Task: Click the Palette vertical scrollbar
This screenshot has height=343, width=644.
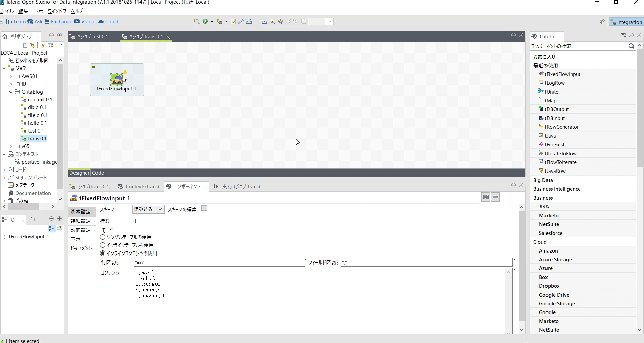Action: click(x=640, y=108)
